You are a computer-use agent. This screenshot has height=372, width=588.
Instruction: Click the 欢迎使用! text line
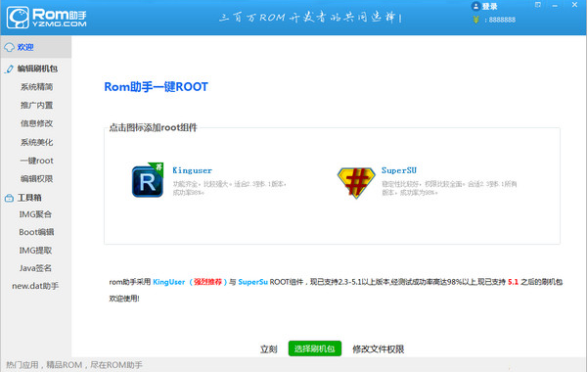[124, 299]
